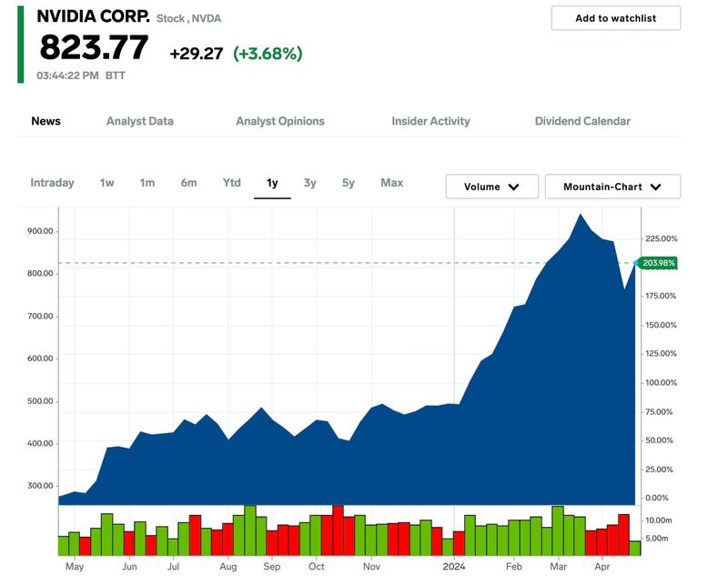The width and height of the screenshot is (728, 586).
Task: Open the Volume dropdown
Action: click(x=492, y=187)
